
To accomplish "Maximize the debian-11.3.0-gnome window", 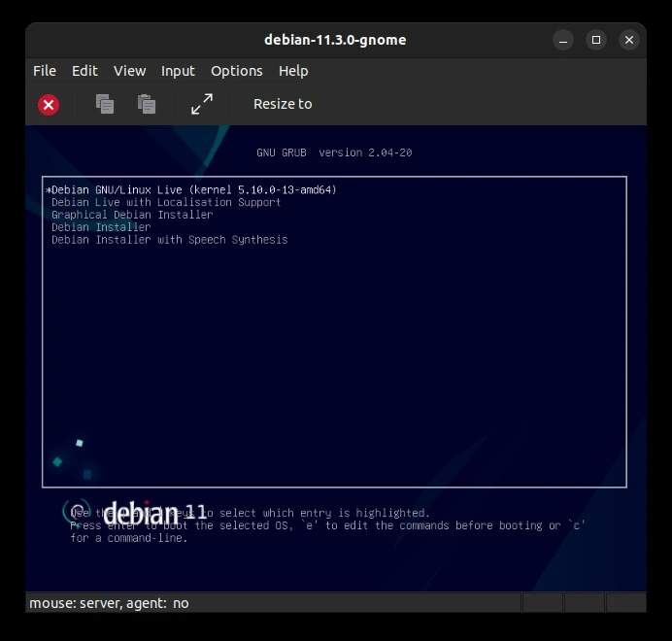I will pos(596,40).
